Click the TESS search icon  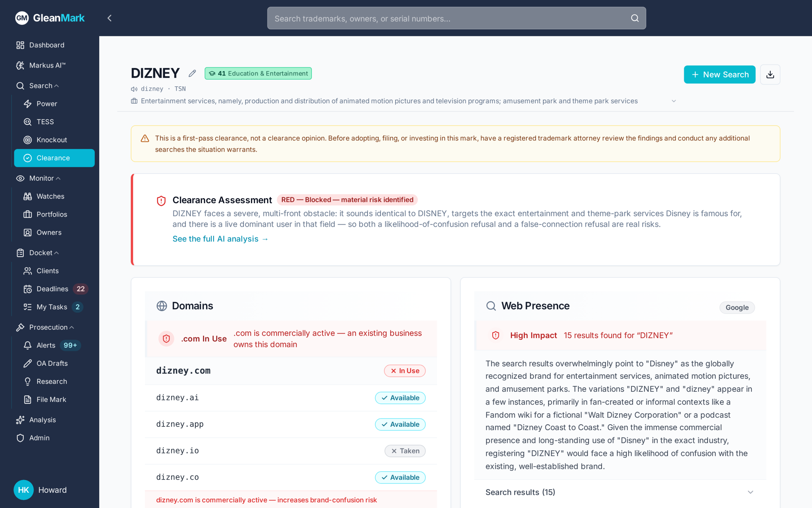(28, 122)
